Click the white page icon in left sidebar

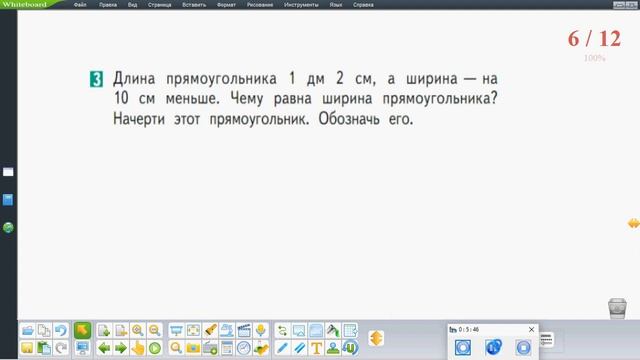pyautogui.click(x=8, y=172)
